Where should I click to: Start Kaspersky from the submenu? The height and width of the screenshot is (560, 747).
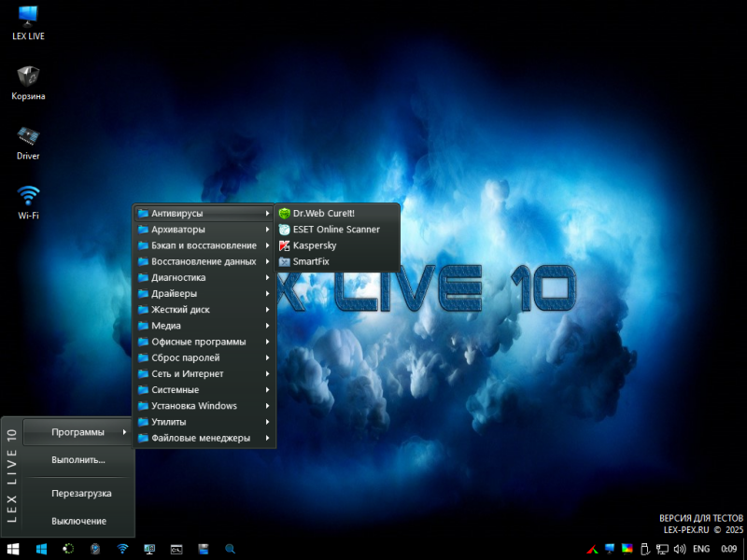(x=314, y=245)
